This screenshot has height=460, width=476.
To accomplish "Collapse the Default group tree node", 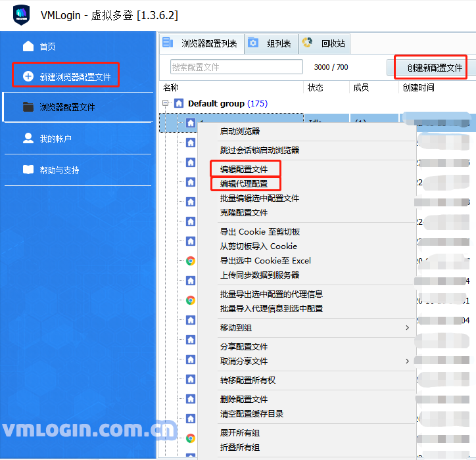I will [x=166, y=104].
